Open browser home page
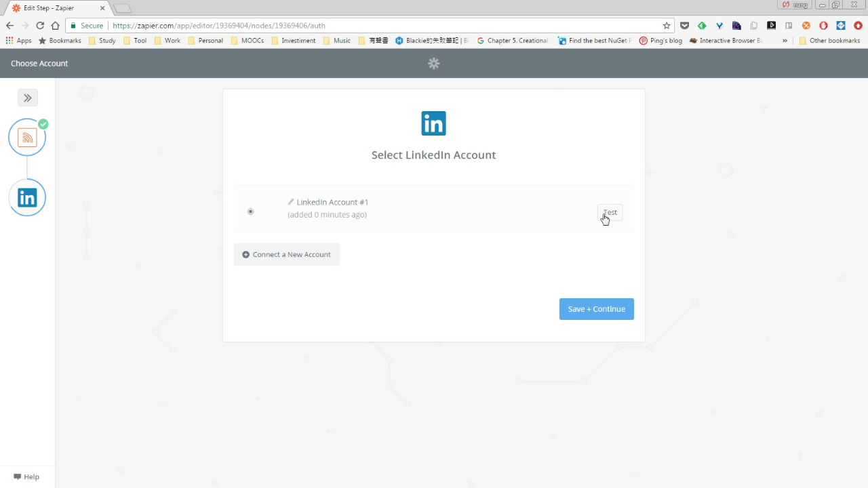Viewport: 868px width, 488px height. (x=56, y=26)
